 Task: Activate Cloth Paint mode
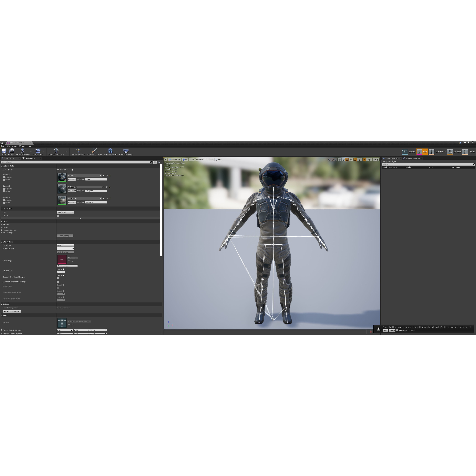(94, 151)
